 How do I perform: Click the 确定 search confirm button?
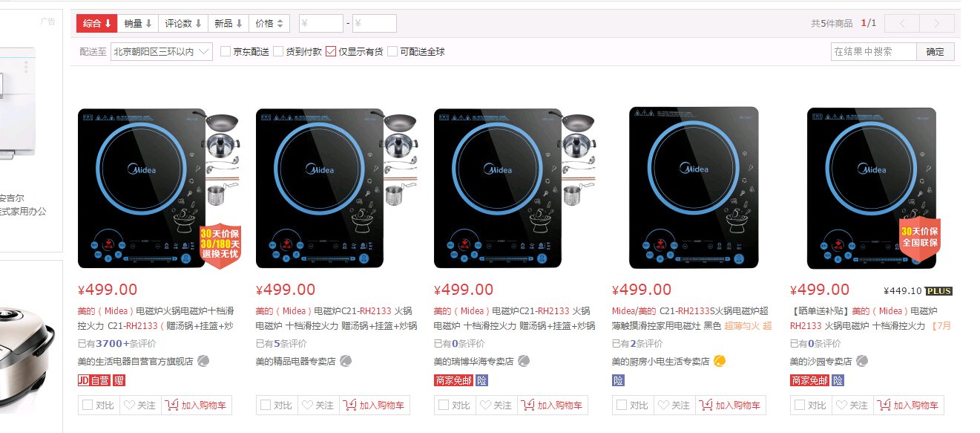tap(935, 52)
